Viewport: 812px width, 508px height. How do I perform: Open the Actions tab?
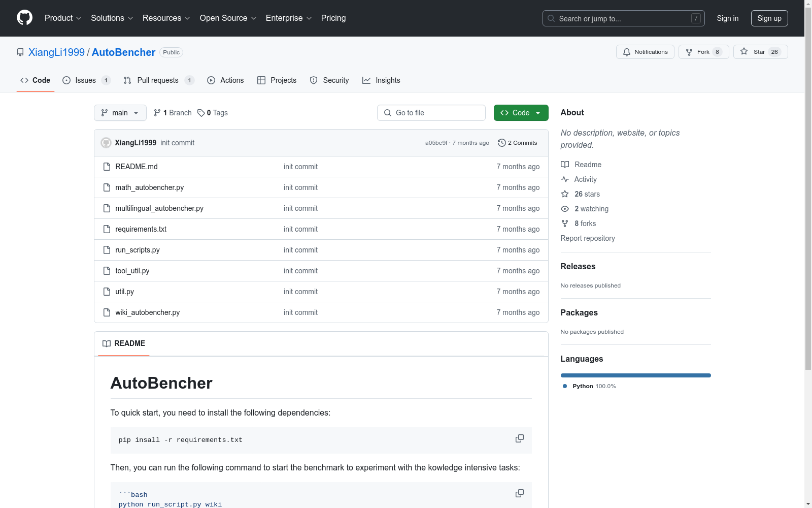[x=225, y=80]
